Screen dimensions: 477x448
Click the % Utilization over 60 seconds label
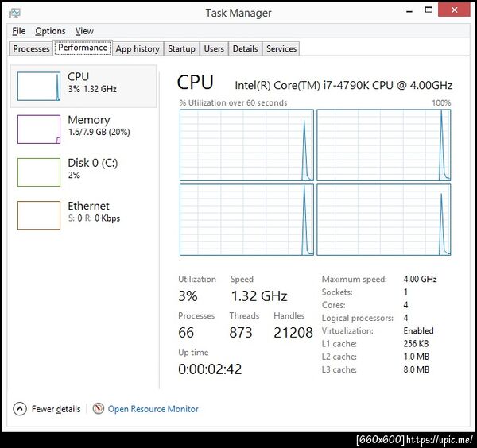click(233, 102)
